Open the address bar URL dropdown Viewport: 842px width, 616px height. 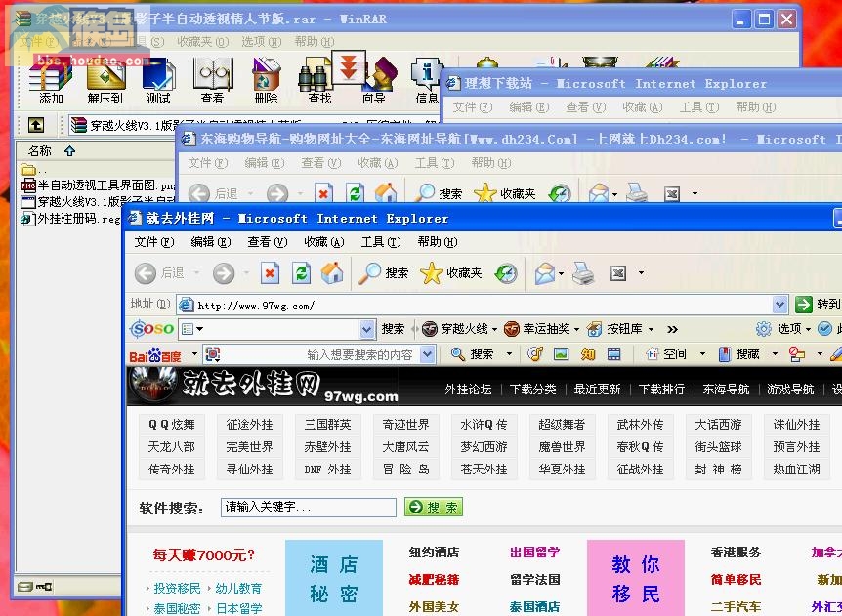[x=780, y=305]
